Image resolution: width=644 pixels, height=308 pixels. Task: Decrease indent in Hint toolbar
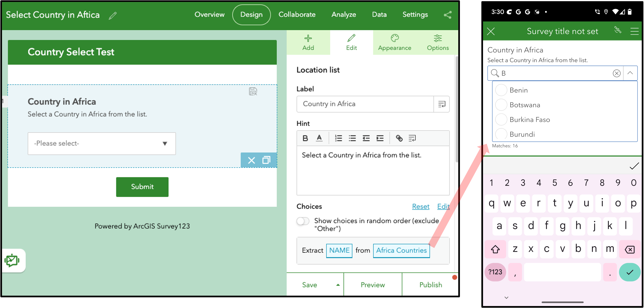click(366, 138)
